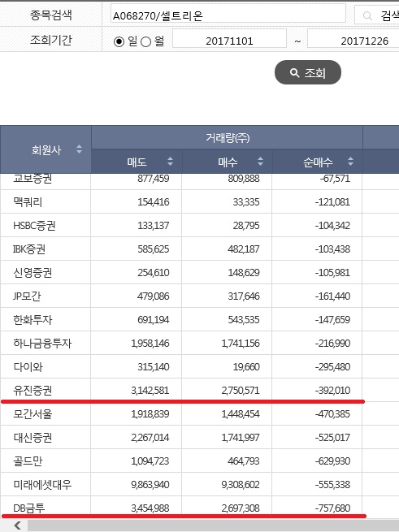Click 골드만 sell volume 1,094,723

150,461
